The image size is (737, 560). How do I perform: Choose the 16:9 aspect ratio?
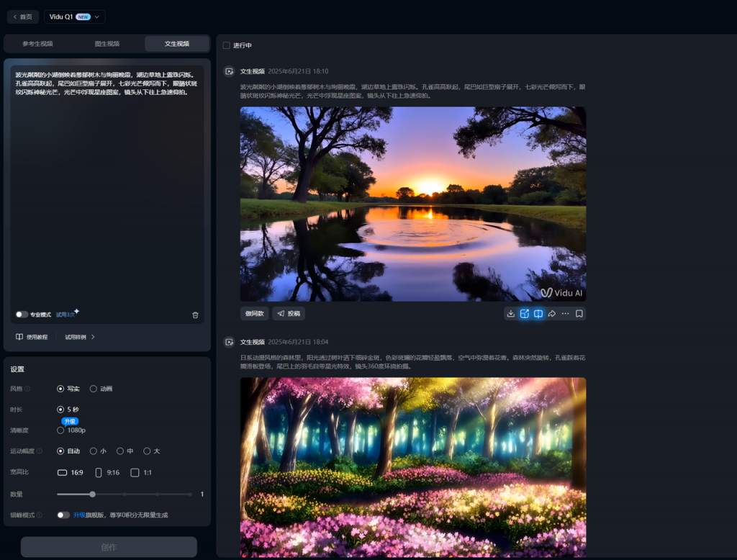(x=70, y=472)
